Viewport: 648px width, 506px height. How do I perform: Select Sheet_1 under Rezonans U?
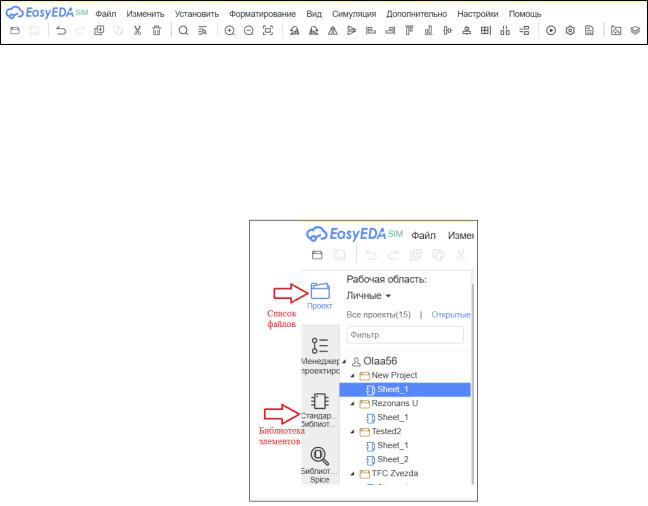pos(388,418)
